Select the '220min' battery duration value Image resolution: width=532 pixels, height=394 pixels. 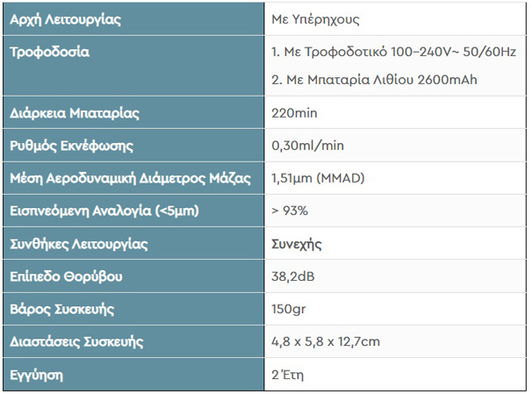tap(295, 113)
